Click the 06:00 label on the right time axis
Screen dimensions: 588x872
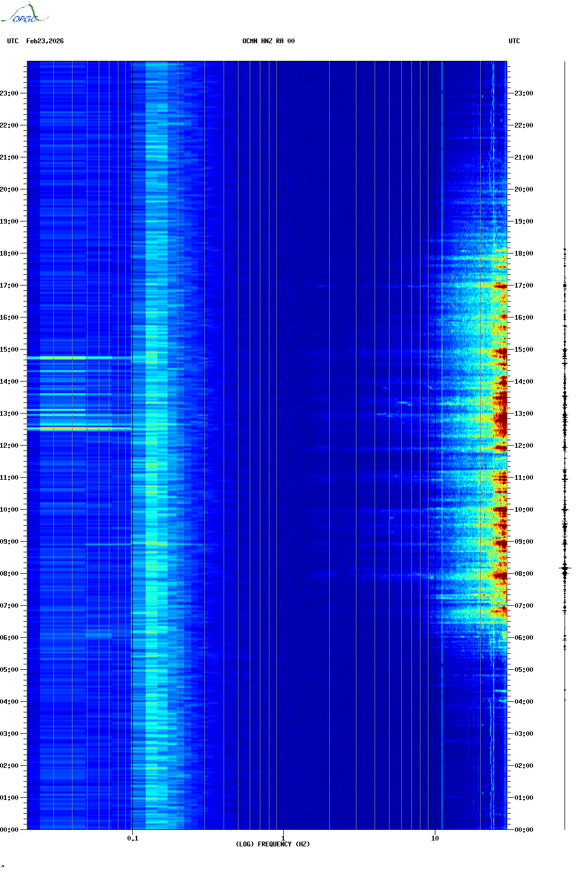click(523, 638)
